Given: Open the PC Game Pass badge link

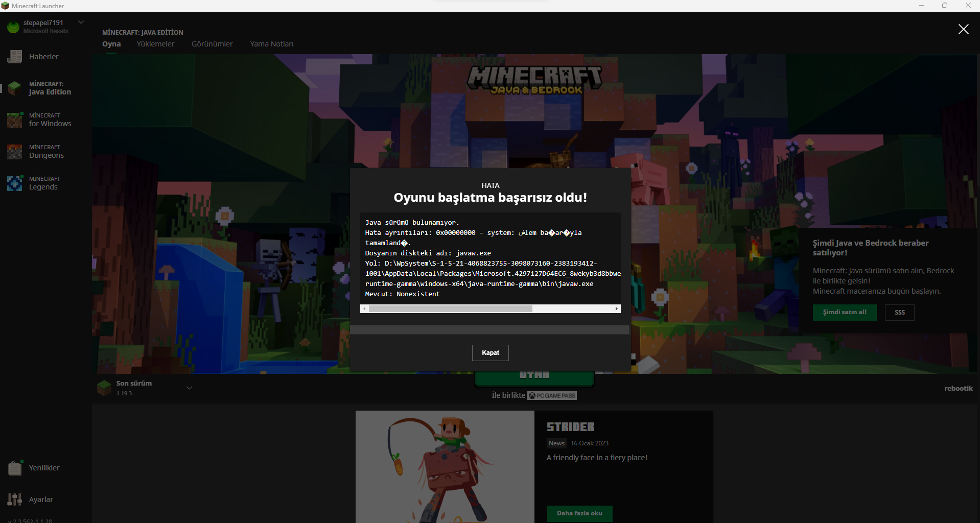Looking at the screenshot, I should pos(552,396).
